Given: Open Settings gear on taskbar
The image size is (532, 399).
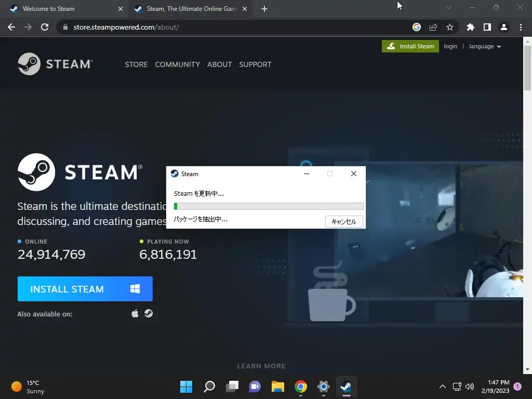Looking at the screenshot, I should 323,387.
